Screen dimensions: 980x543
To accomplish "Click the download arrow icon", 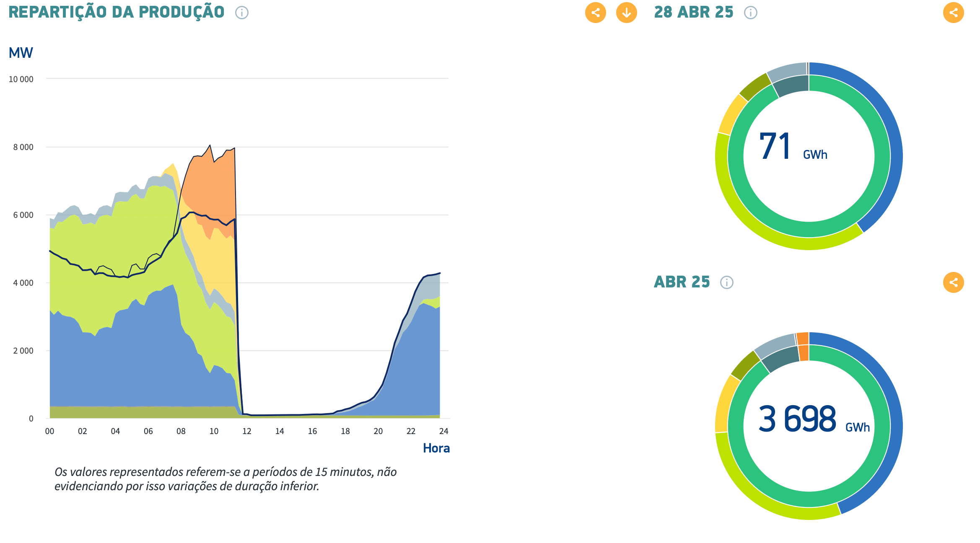I will pos(626,13).
